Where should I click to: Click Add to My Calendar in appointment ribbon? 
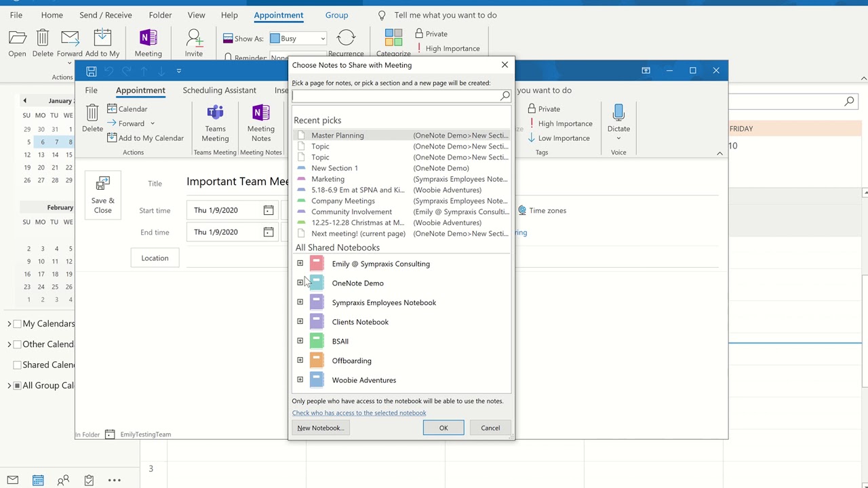[145, 138]
